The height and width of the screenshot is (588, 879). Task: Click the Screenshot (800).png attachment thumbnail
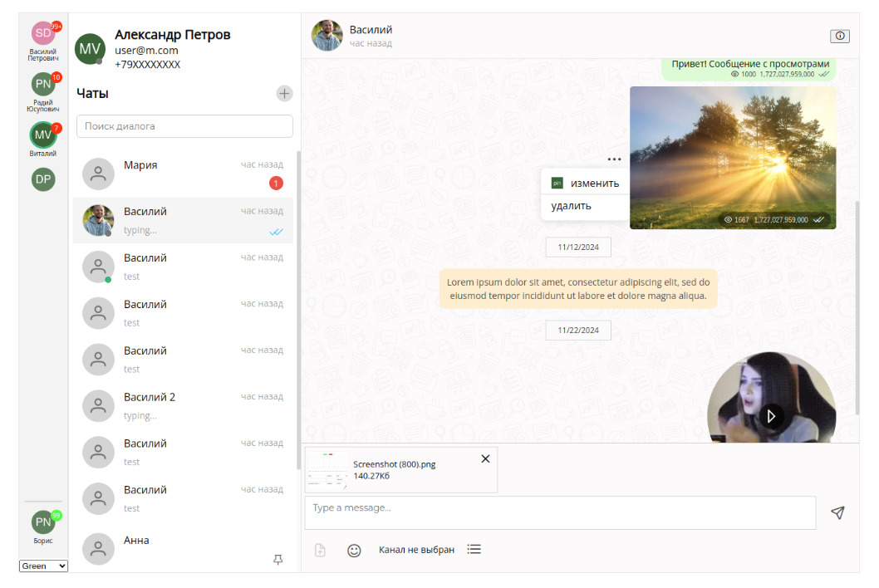(x=327, y=470)
